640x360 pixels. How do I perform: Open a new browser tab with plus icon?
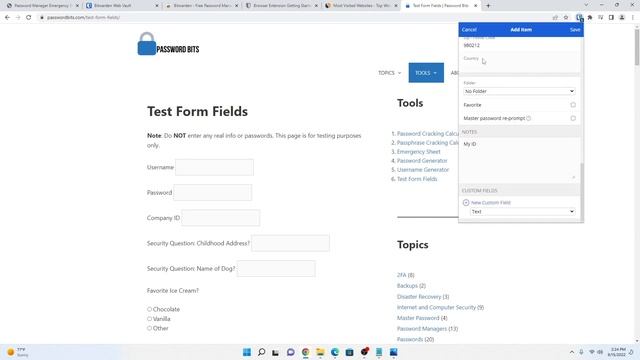coord(488,6)
